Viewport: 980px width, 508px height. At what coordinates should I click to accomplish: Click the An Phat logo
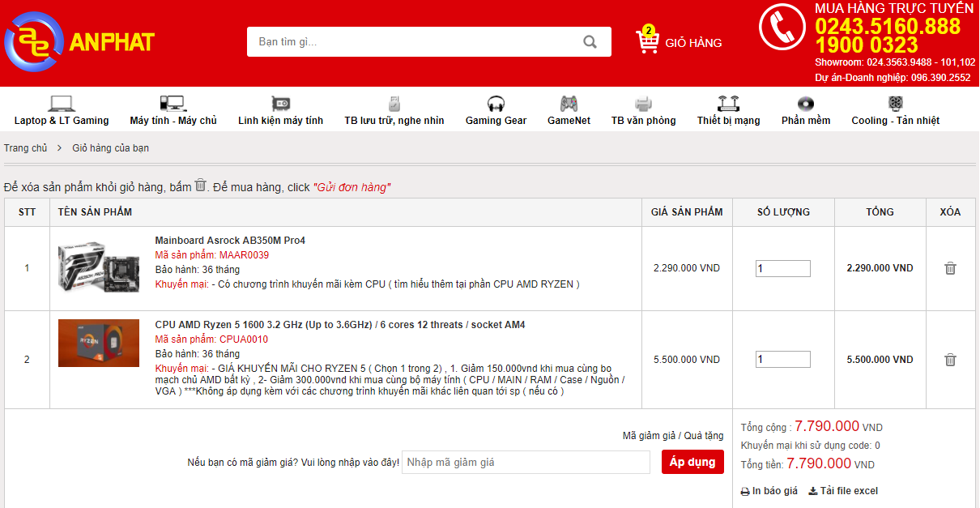[79, 41]
